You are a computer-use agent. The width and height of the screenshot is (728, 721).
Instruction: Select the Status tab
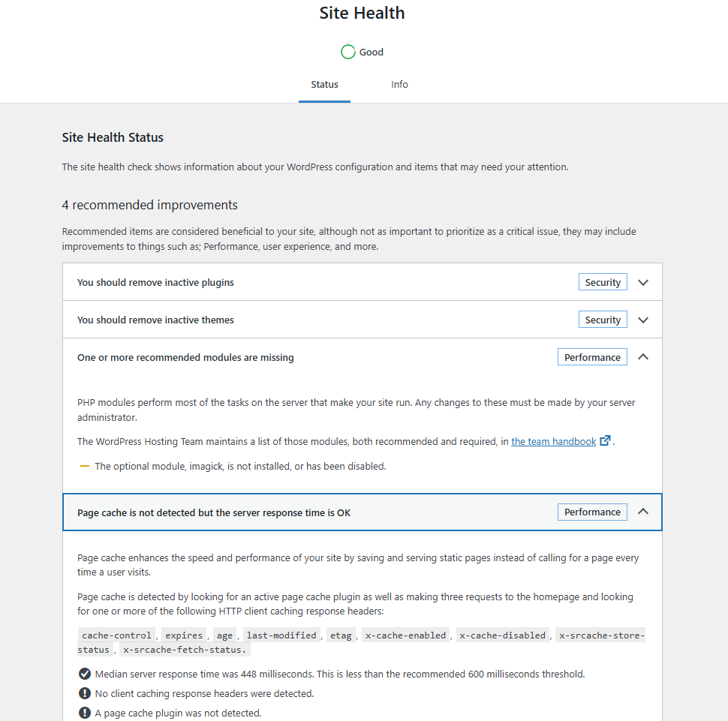point(324,85)
